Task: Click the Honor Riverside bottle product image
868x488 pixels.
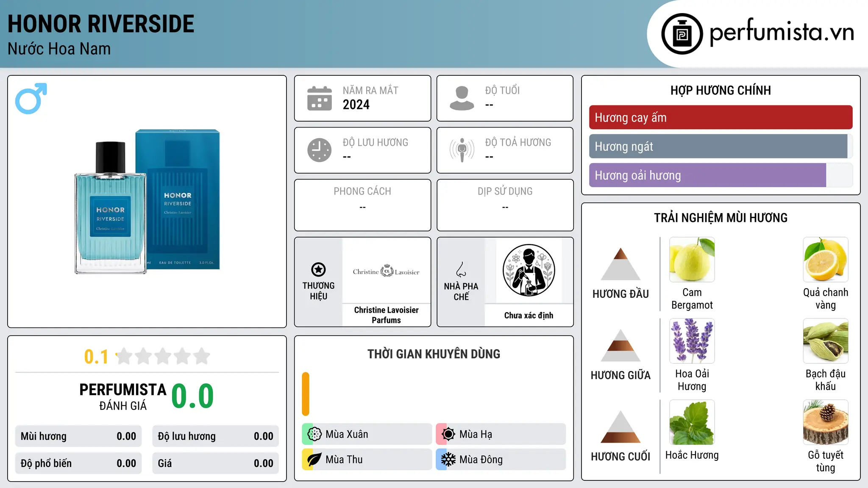Action: click(x=147, y=202)
